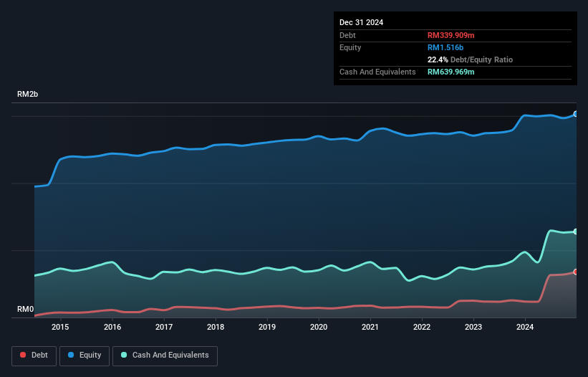
Task: Toggle the Equity series legend button
Action: [x=85, y=355]
